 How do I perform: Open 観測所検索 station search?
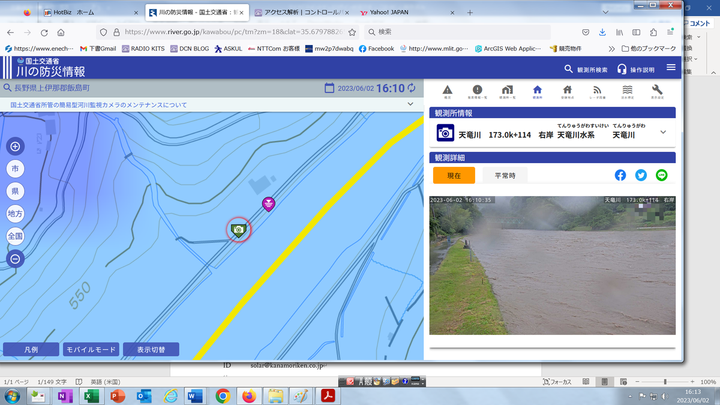(585, 69)
